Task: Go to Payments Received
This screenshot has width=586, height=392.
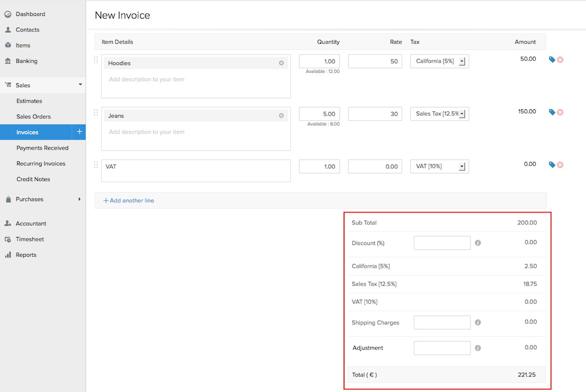Action: (43, 148)
